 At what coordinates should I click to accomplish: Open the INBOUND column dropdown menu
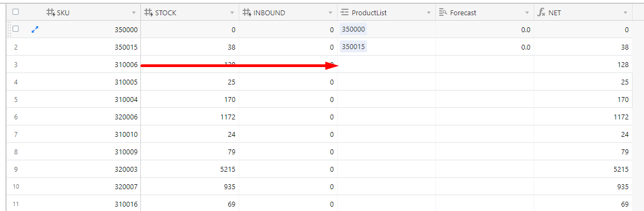click(330, 13)
